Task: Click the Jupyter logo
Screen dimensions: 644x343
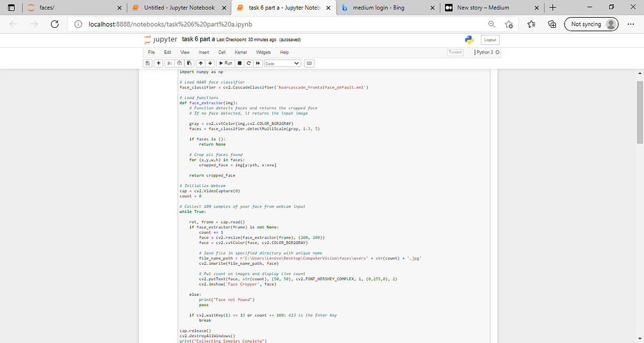Action: [160, 40]
